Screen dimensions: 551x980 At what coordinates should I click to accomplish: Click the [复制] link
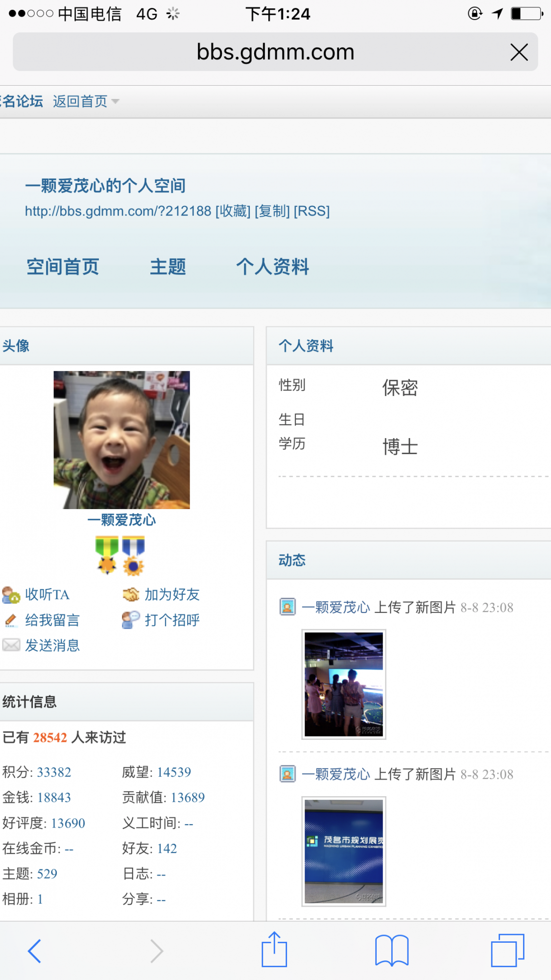[272, 211]
